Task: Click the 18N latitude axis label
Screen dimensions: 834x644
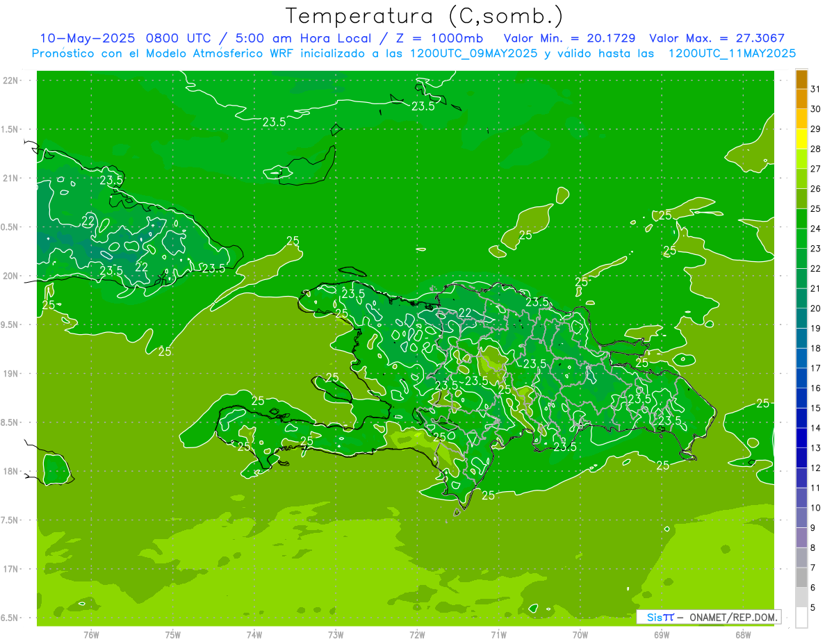Action: pos(10,472)
